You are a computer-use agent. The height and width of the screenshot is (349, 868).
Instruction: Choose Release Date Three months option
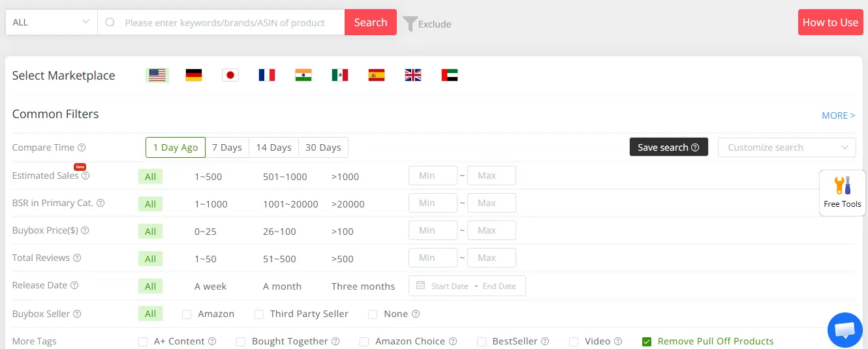(x=363, y=286)
